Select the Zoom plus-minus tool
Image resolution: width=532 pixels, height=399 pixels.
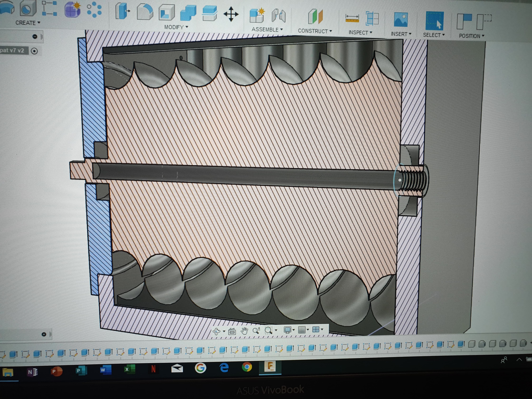[x=256, y=331]
